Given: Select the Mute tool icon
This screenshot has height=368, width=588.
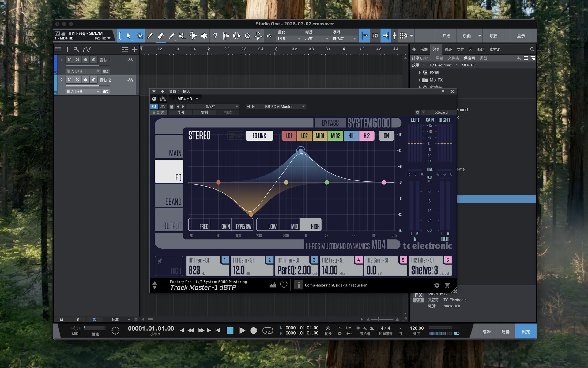Looking at the screenshot, I should coord(182,36).
